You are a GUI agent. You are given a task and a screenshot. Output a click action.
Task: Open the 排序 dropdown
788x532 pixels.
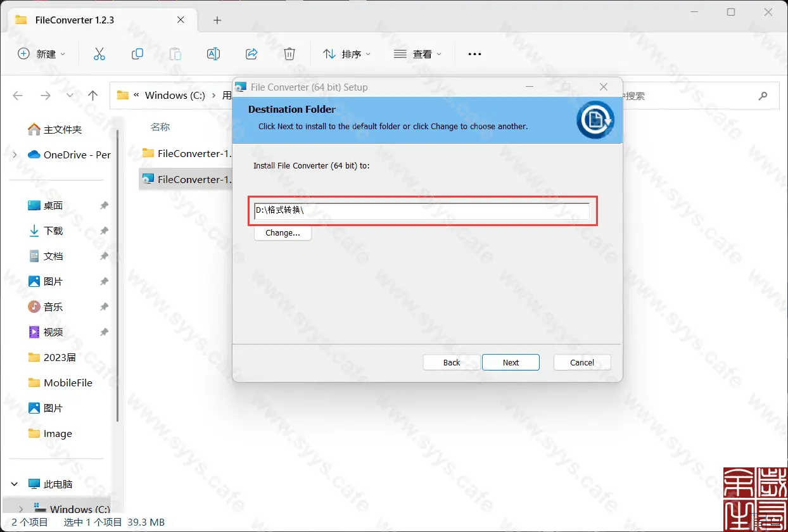pos(346,54)
